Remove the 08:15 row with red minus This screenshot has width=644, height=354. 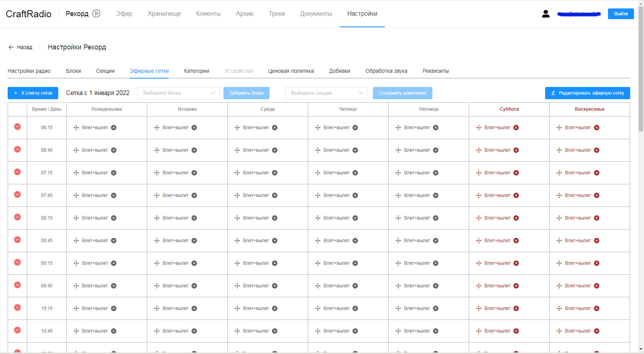17,217
